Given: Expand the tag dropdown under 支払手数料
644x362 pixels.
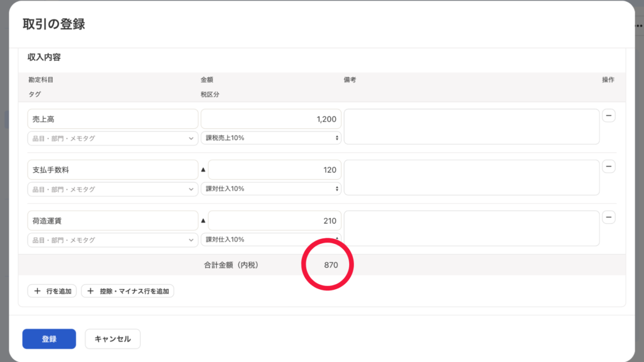Looking at the screenshot, I should click(113, 189).
